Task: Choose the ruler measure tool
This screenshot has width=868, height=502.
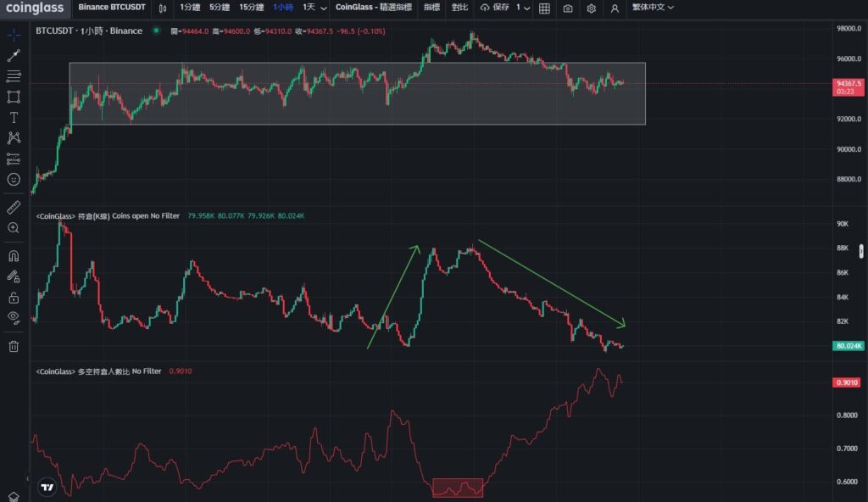Action: point(14,207)
